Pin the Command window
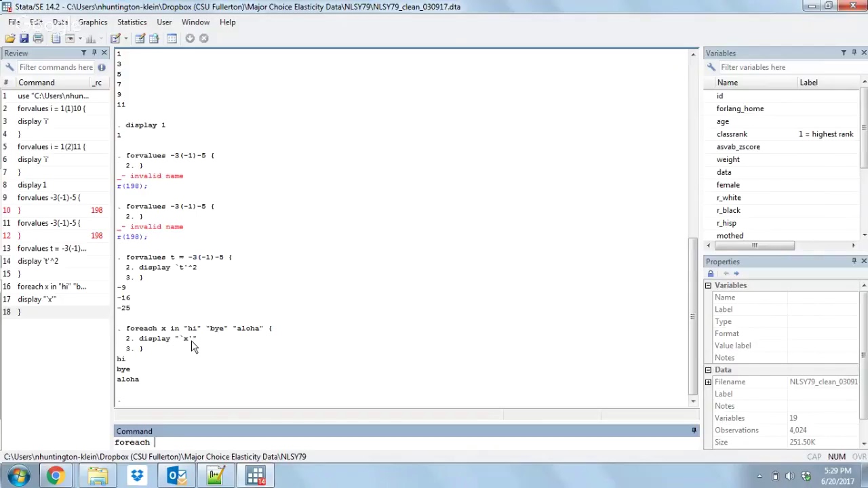The height and width of the screenshot is (488, 868). (x=694, y=430)
